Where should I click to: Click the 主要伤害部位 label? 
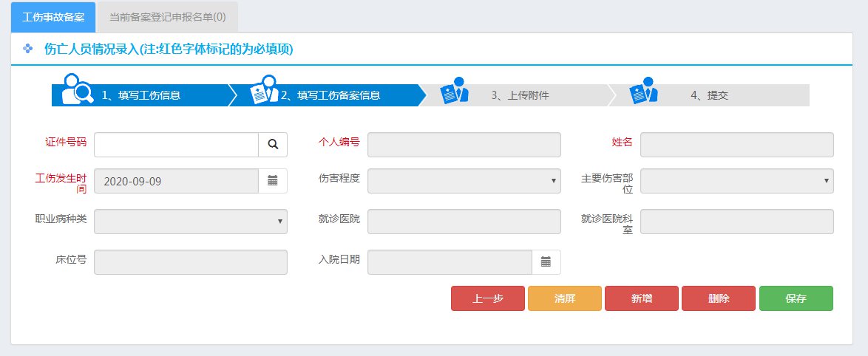(x=607, y=183)
